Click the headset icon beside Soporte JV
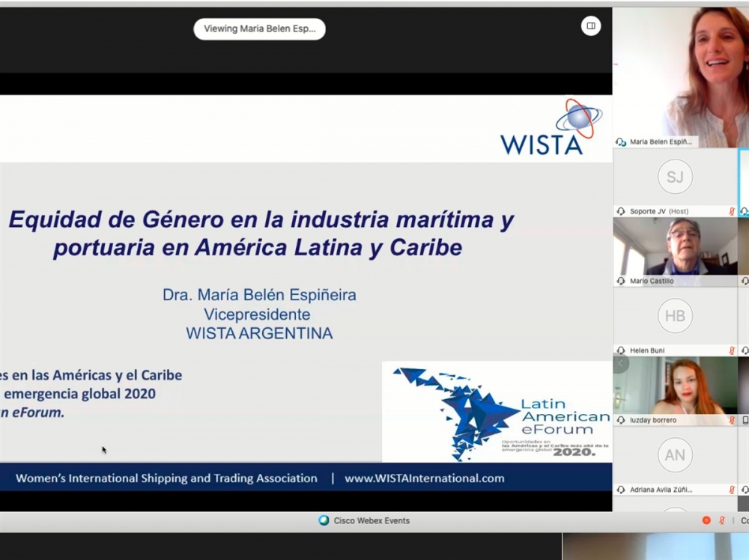 tap(621, 211)
